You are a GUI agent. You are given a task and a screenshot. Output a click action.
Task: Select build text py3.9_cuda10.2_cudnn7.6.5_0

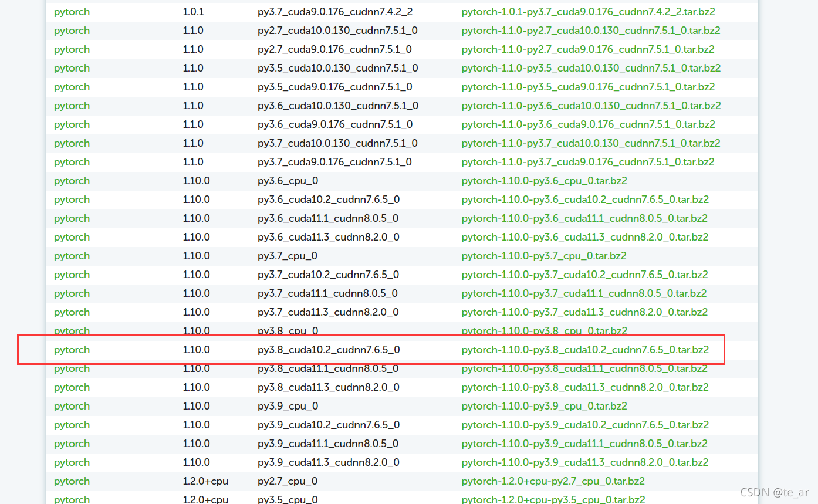click(329, 425)
